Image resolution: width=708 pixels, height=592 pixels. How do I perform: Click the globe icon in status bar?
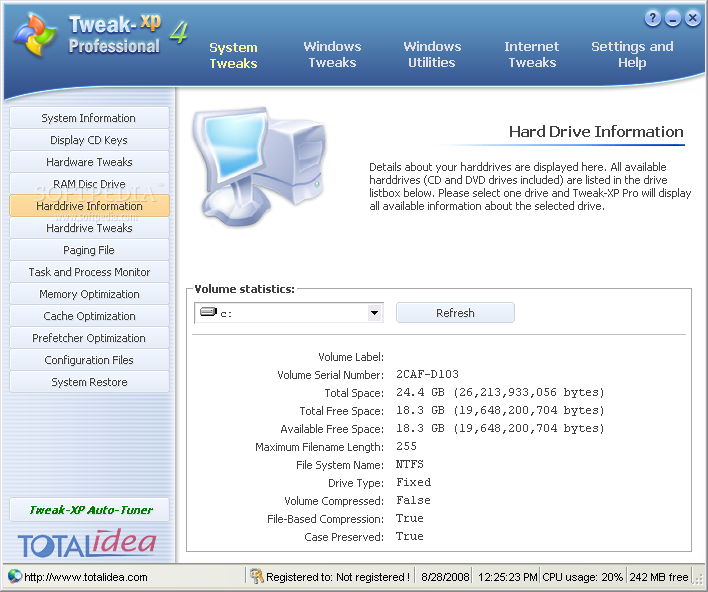tap(14, 576)
